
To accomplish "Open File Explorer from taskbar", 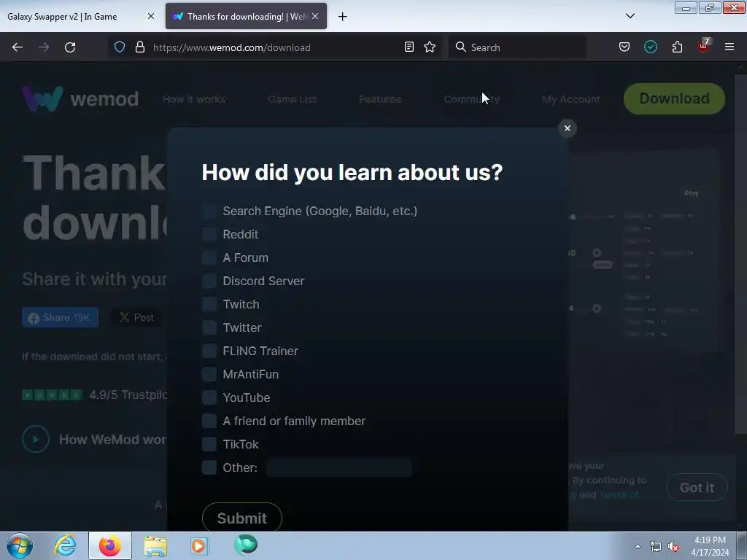I will coord(156,545).
